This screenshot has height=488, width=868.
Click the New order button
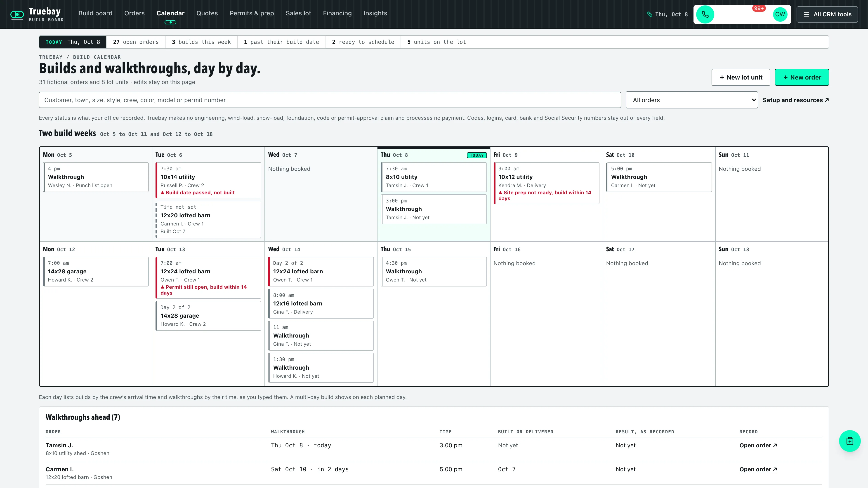tap(802, 77)
